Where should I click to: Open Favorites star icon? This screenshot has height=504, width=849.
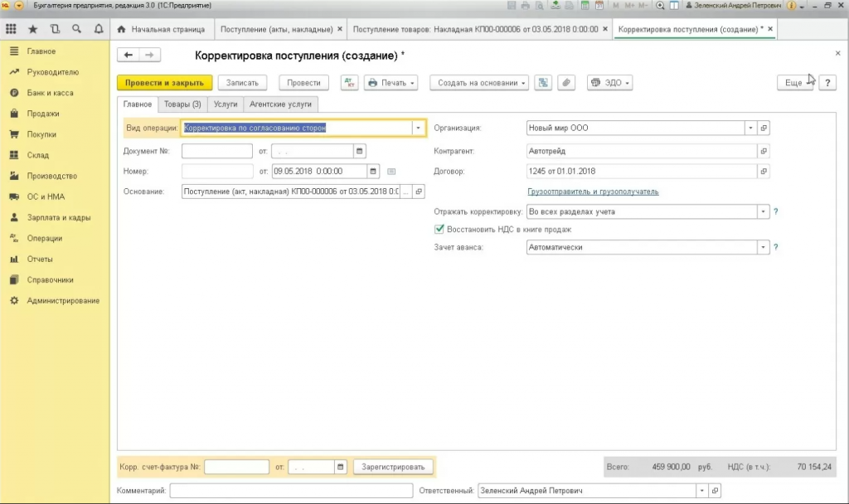pos(33,29)
